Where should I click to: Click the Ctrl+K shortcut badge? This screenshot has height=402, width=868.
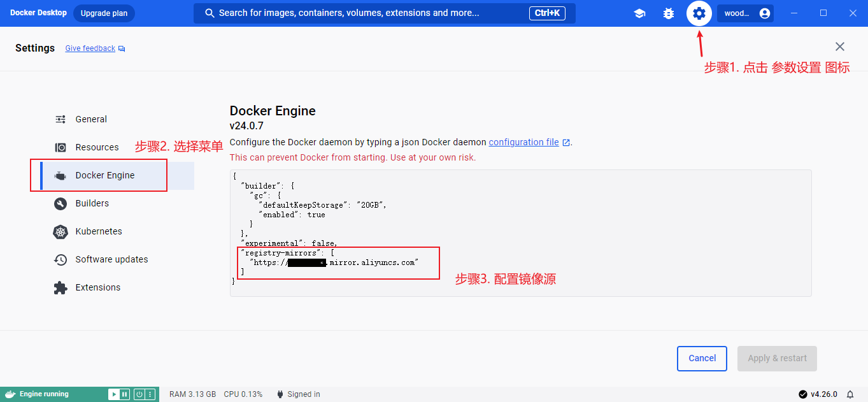547,13
